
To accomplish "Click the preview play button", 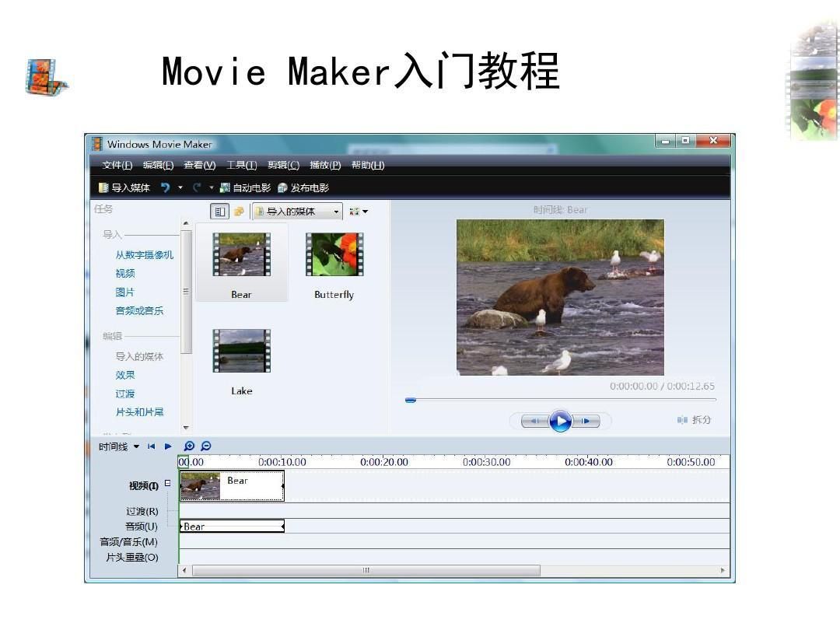I will point(560,421).
